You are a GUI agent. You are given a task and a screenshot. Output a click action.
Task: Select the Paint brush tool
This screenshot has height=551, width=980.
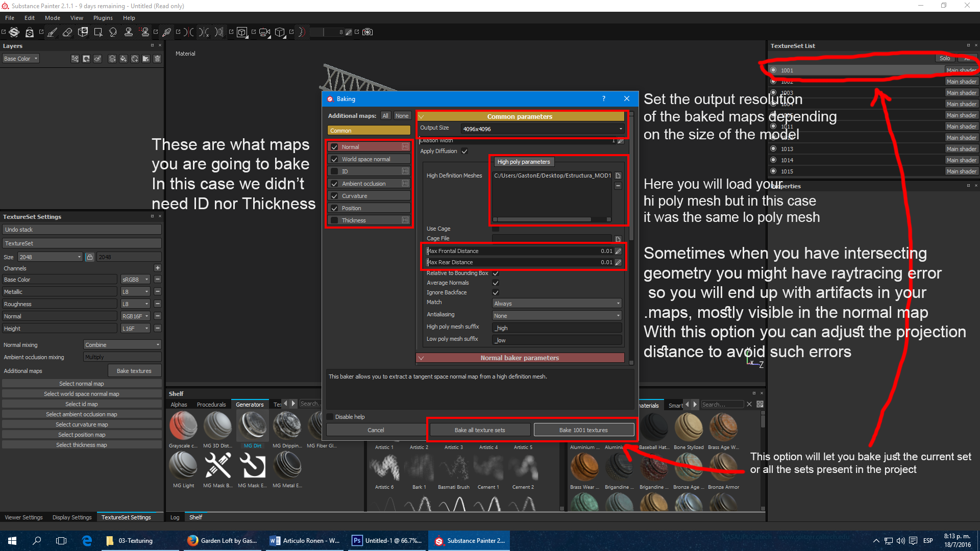(x=52, y=32)
